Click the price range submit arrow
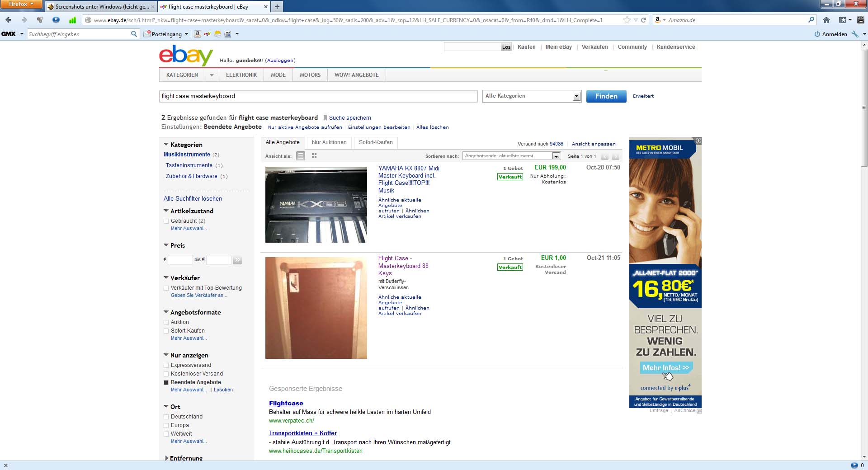The height and width of the screenshot is (470, 868). pyautogui.click(x=237, y=260)
